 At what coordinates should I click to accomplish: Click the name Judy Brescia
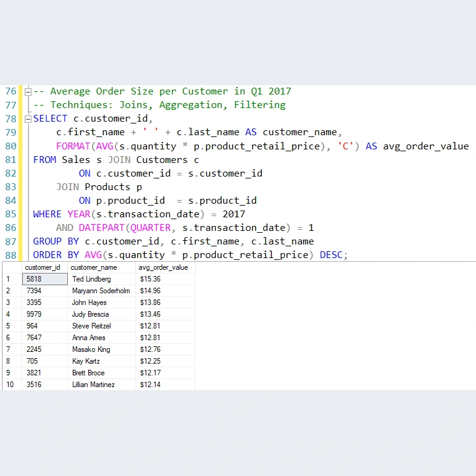tap(91, 314)
